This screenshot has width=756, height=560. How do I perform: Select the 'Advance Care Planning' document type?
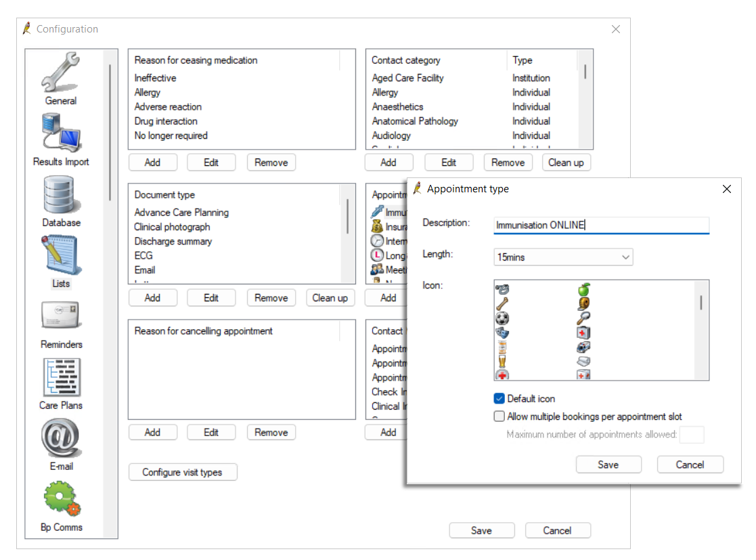coord(181,212)
